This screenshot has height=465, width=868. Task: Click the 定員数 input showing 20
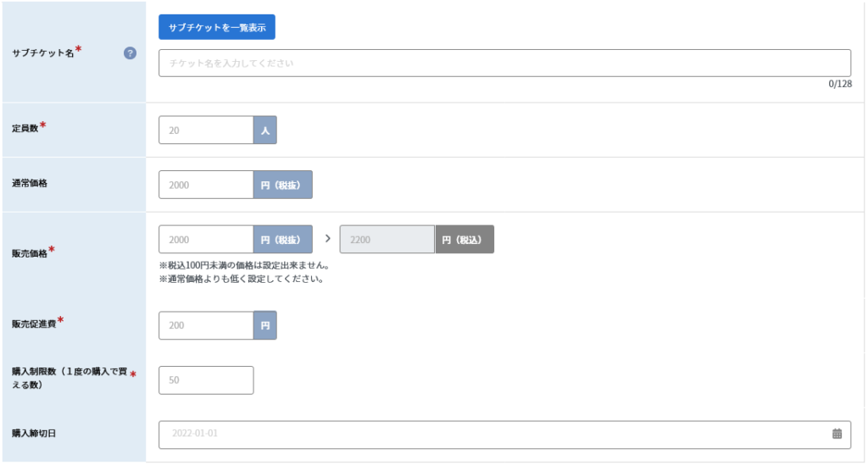click(x=207, y=130)
